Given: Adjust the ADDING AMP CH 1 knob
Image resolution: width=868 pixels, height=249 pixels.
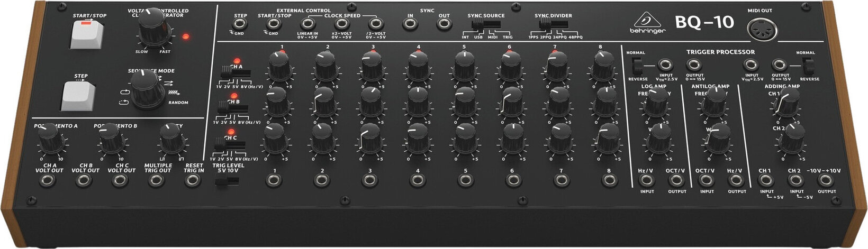Looking at the screenshot, I should 788,102.
